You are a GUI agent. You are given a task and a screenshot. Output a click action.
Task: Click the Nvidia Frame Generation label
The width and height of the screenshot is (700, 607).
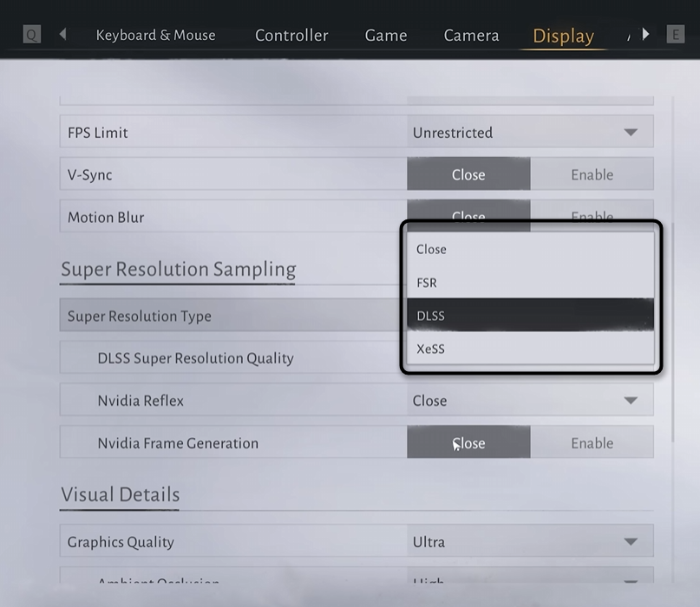pos(178,443)
